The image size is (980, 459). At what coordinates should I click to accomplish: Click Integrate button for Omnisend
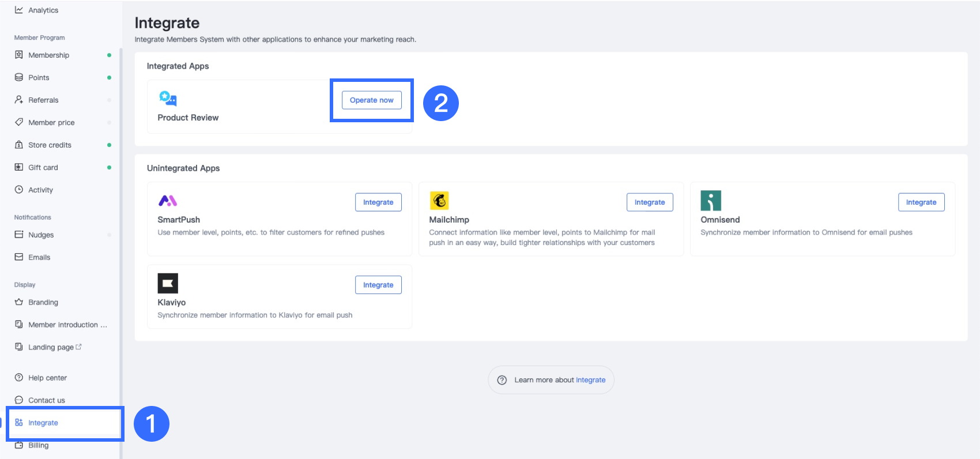[921, 202]
